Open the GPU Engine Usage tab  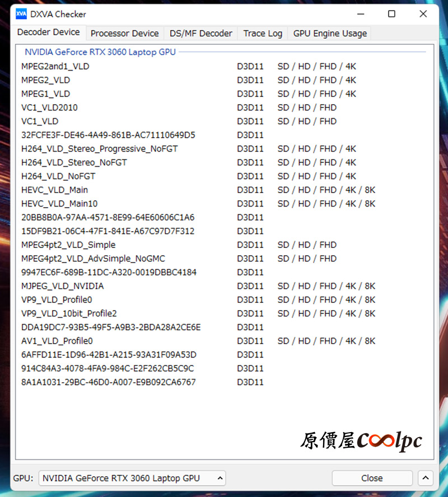(330, 33)
